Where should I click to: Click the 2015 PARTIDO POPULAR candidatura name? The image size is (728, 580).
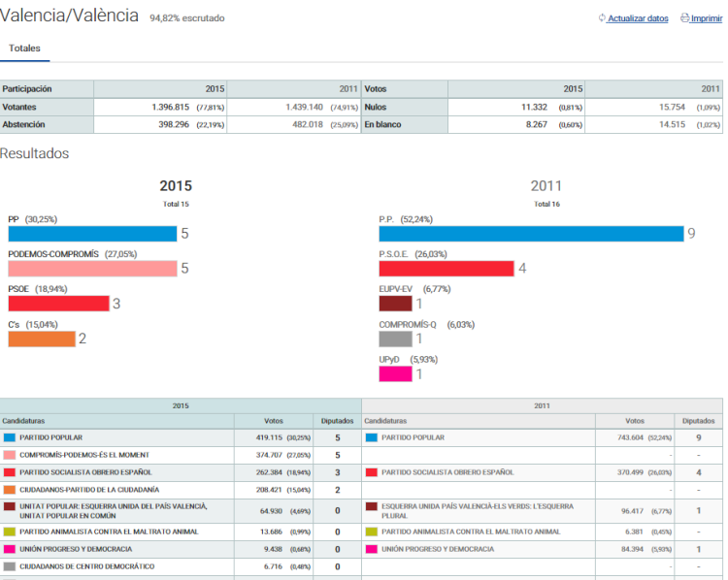[x=51, y=437]
